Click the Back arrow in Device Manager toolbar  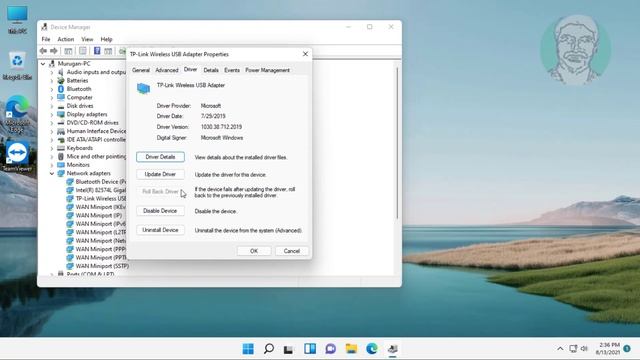click(43, 51)
